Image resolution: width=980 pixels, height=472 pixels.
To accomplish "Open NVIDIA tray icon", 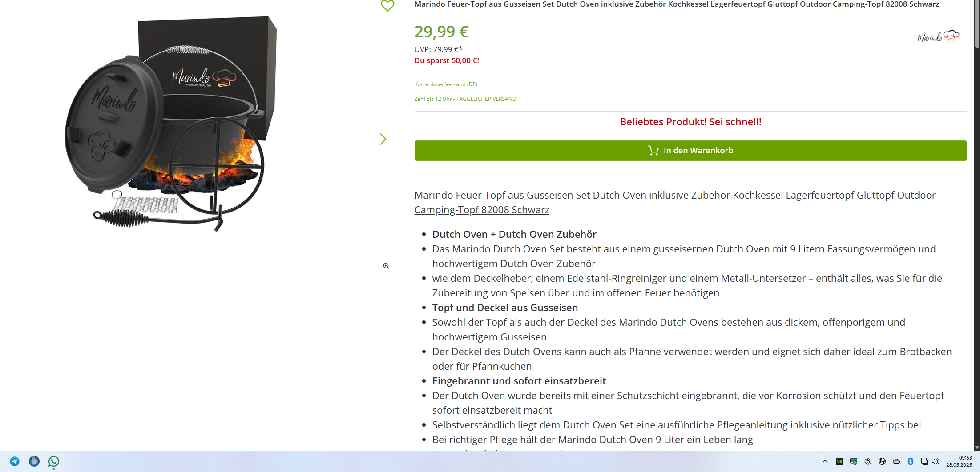I will 839,461.
